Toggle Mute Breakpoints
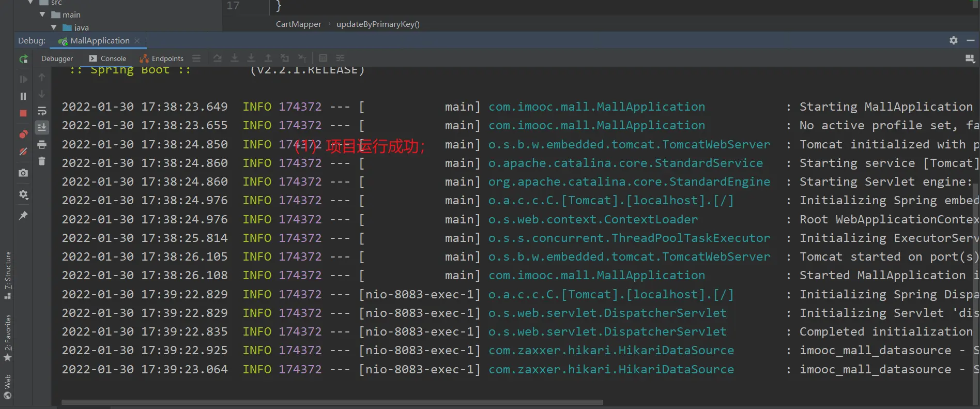Viewport: 980px width, 409px height. click(x=23, y=152)
